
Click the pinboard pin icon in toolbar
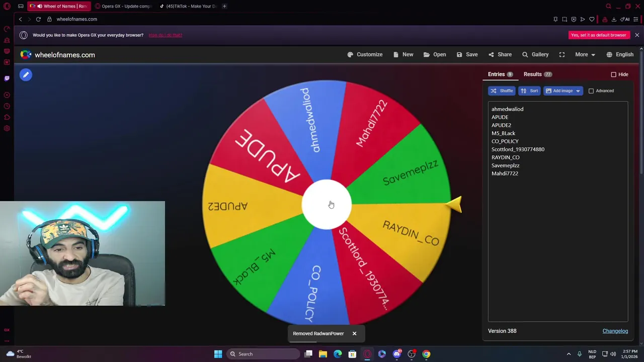click(555, 19)
